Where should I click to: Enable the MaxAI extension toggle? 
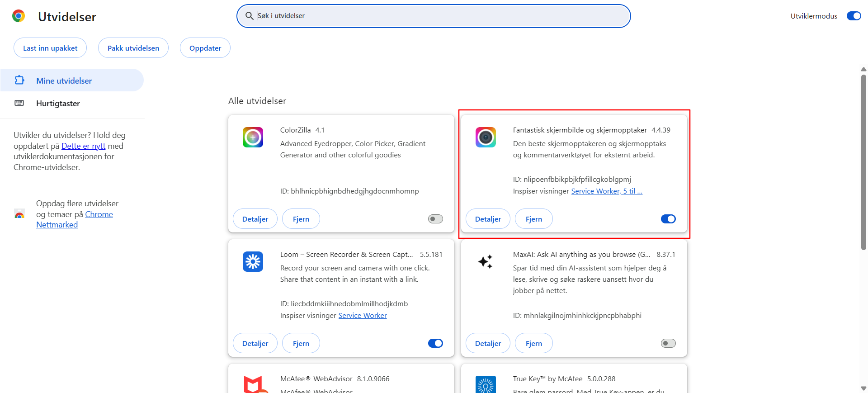pos(668,343)
